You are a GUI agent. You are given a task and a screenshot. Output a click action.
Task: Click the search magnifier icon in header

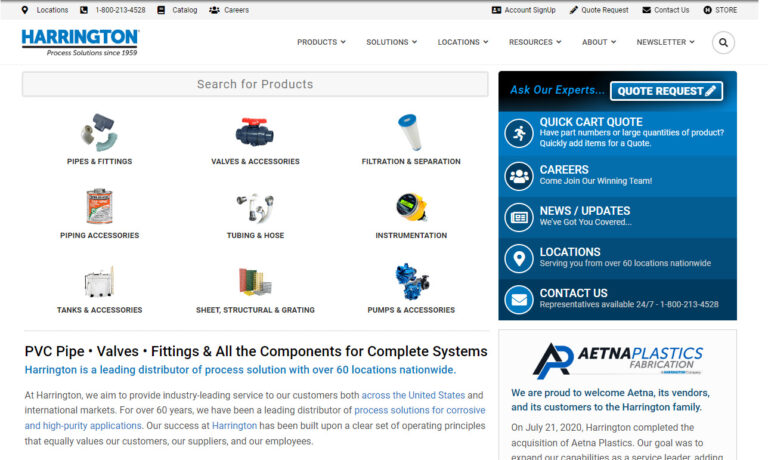723,43
